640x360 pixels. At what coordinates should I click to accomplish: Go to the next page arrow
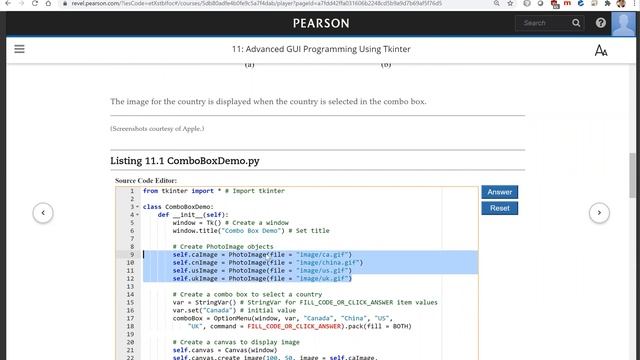click(x=599, y=213)
